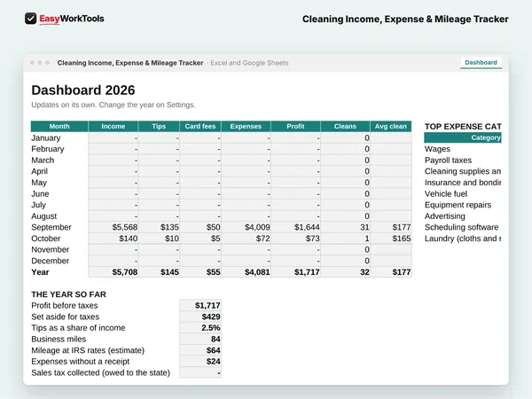
Task: Click October card fees cell $5
Action: 200,239
